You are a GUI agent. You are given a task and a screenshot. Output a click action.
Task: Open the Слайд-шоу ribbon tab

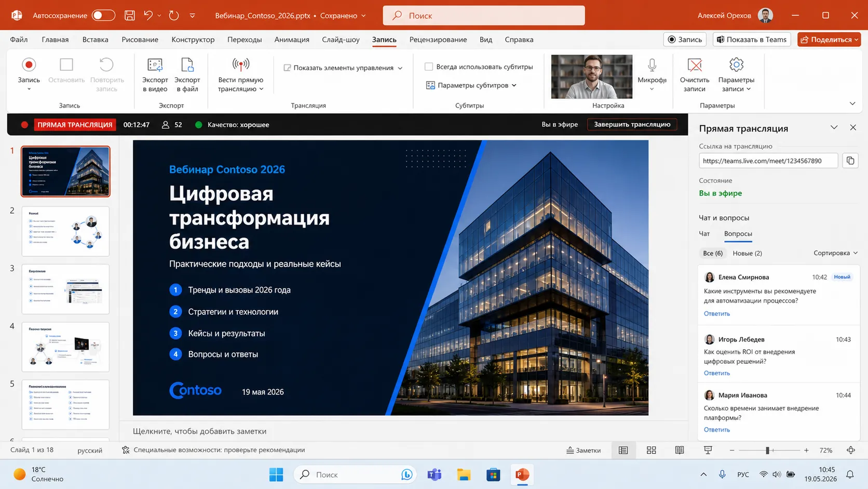[x=341, y=39]
